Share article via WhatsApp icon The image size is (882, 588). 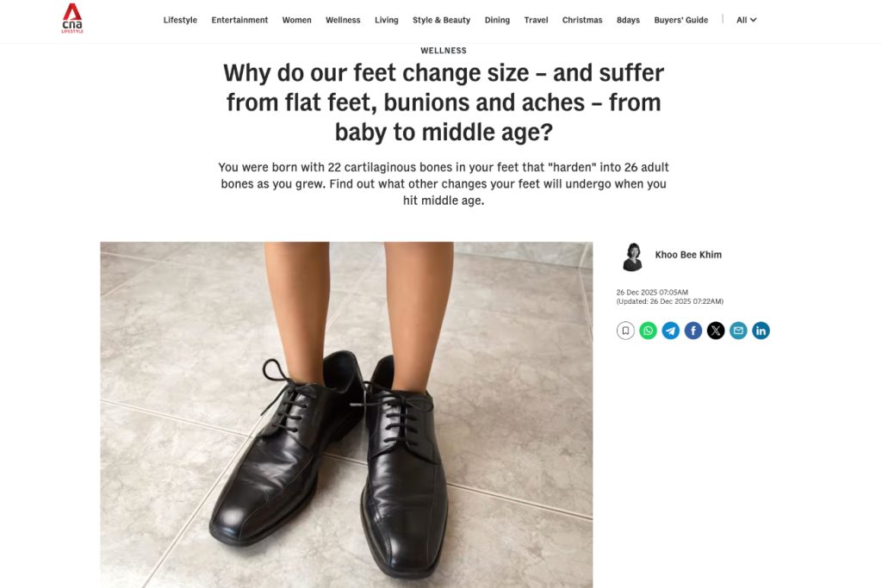pos(648,331)
